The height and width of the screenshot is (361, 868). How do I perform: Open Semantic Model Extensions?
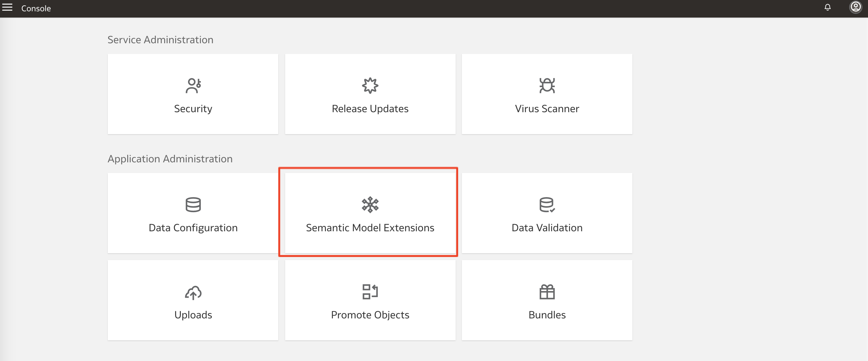click(370, 213)
